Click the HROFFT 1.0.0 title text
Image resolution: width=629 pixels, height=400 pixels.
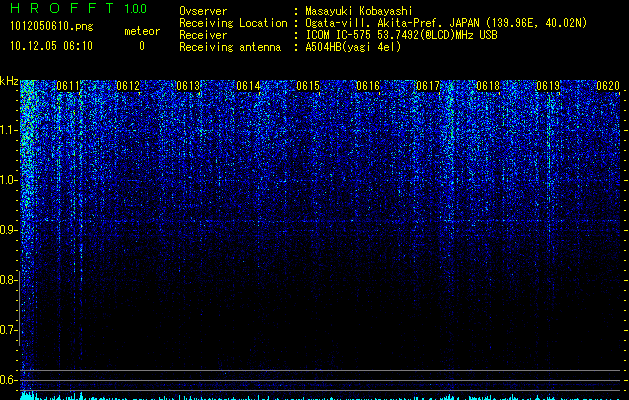(x=78, y=8)
